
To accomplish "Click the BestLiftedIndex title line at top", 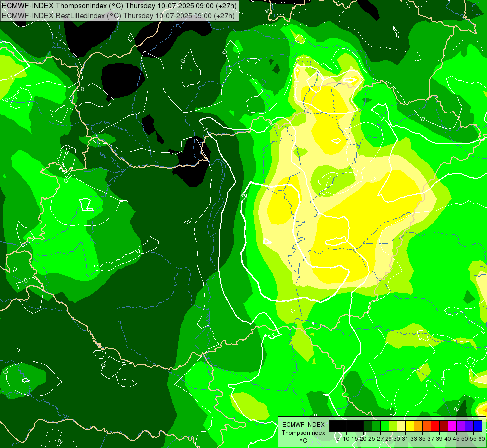I will [118, 16].
